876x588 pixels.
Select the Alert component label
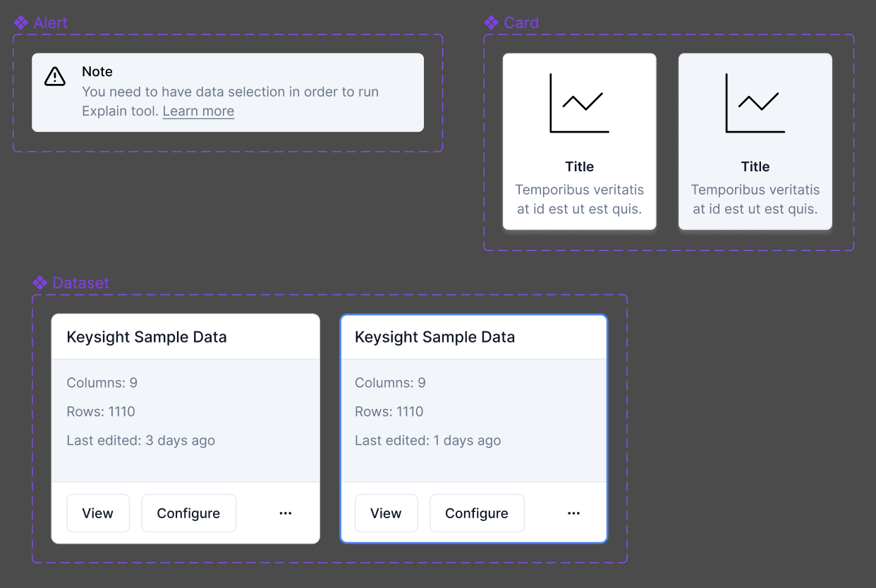51,23
